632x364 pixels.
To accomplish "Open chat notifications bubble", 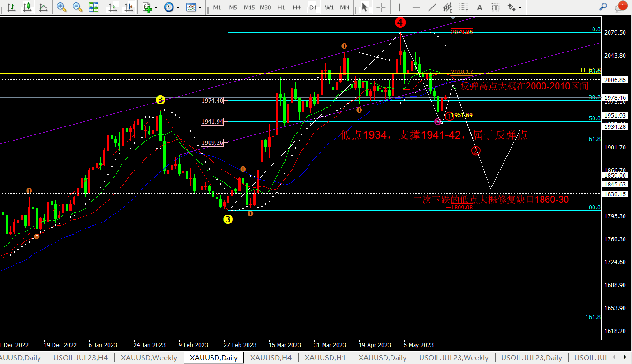I will point(620,7).
